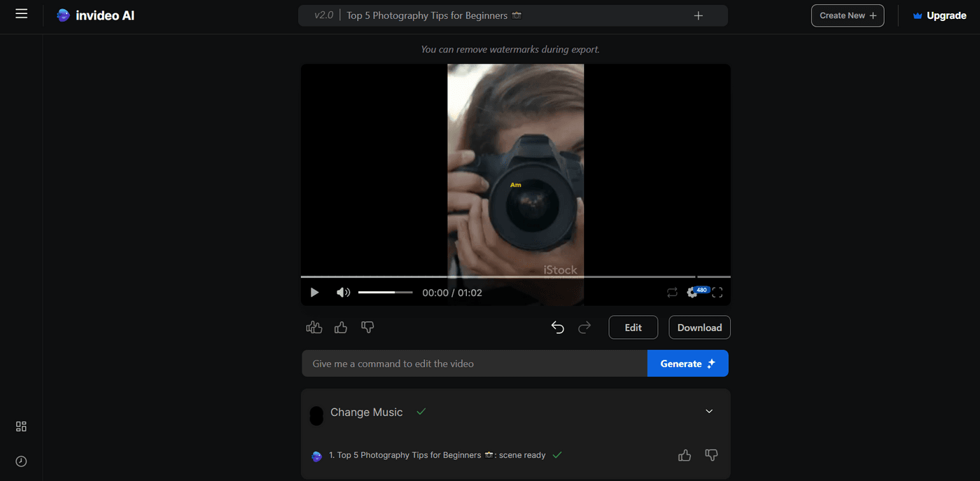980x481 pixels.
Task: Undo the last edit with the back arrow
Action: coord(557,327)
